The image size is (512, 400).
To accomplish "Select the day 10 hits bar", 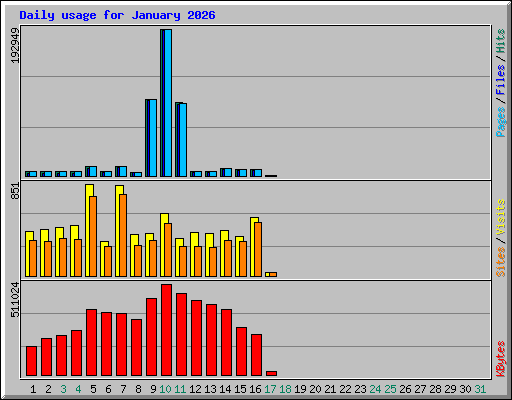I will pos(166,103).
